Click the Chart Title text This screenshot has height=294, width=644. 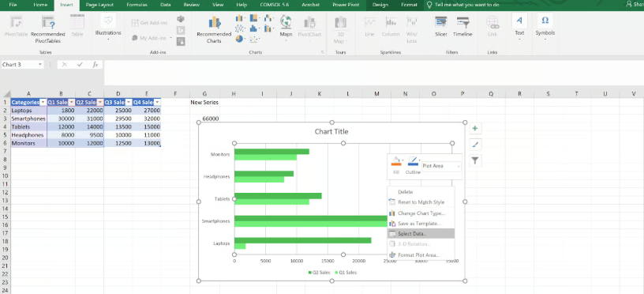point(331,131)
